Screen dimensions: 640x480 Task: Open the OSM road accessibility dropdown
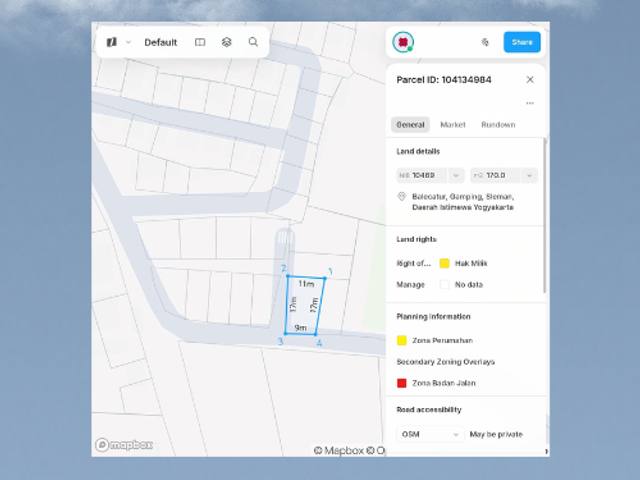click(430, 434)
